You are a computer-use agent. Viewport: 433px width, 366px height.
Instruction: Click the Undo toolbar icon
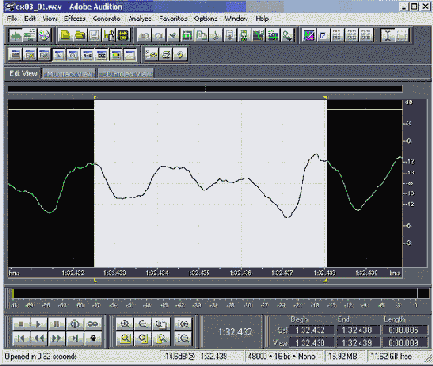point(144,35)
